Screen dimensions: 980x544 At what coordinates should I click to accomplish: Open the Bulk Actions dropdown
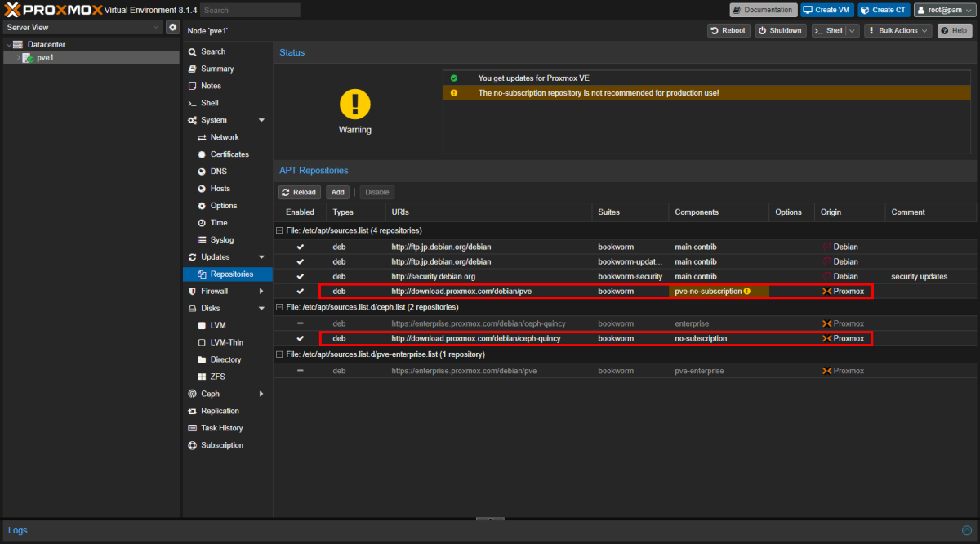coord(898,30)
